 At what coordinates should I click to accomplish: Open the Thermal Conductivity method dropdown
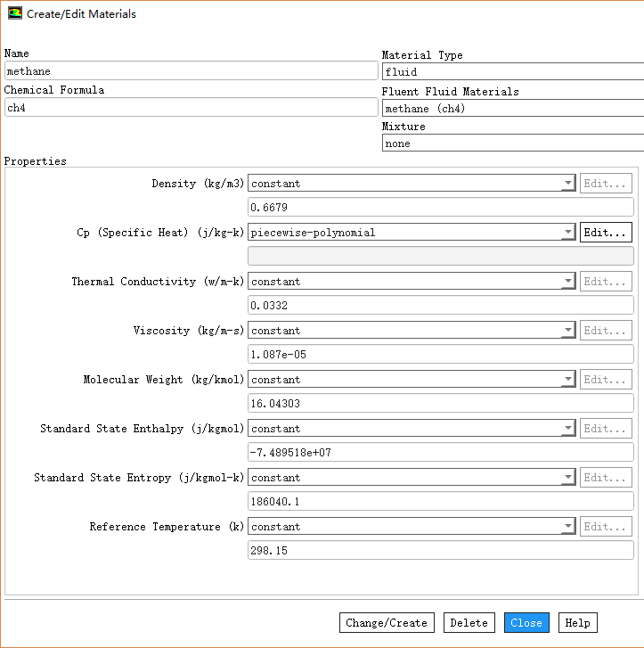[x=412, y=282]
